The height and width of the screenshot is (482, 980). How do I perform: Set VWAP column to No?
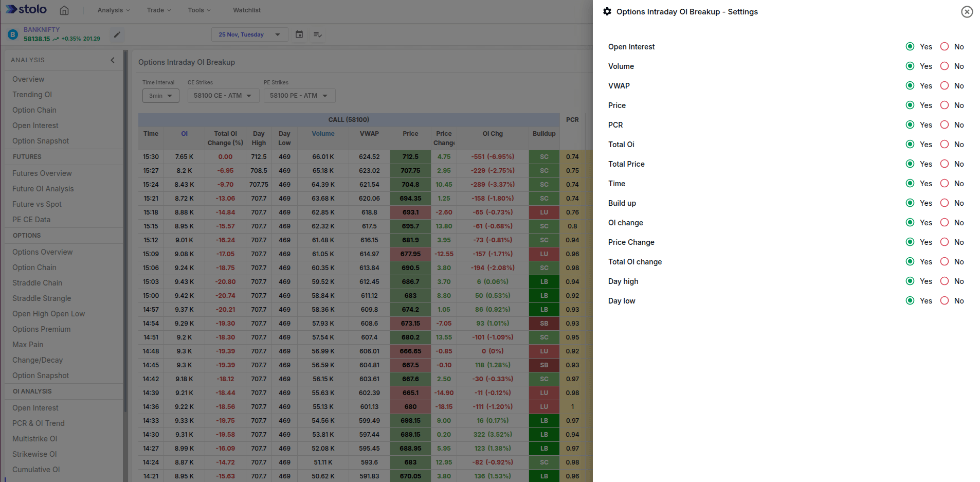pos(945,86)
